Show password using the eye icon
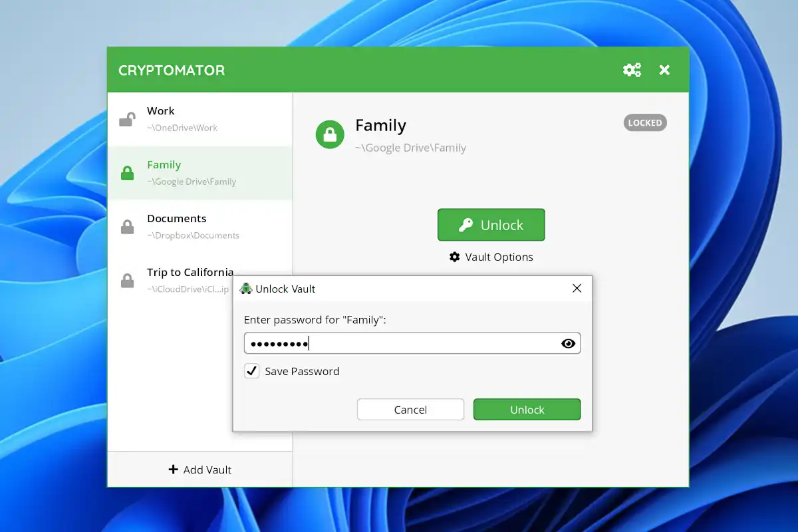Screen dimensions: 798x532 568,343
